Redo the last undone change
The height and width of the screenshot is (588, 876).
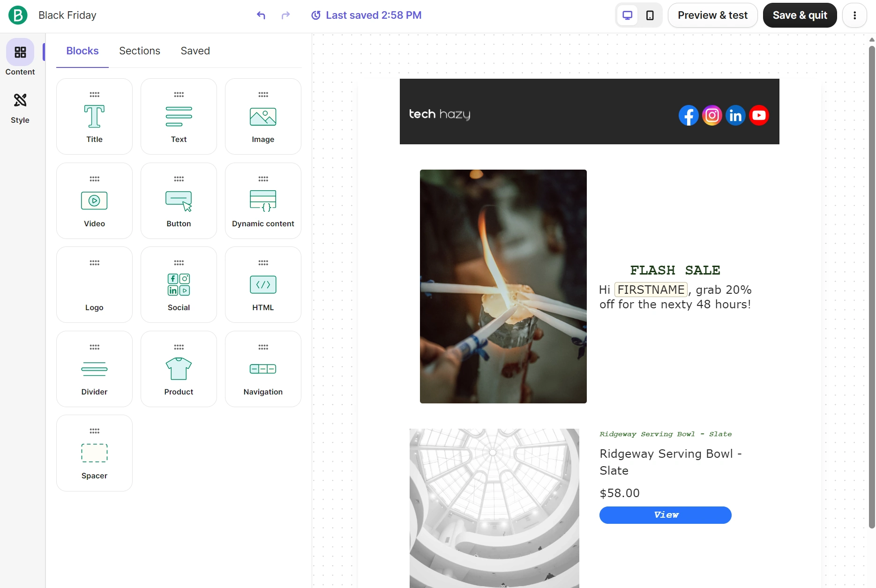(x=285, y=15)
